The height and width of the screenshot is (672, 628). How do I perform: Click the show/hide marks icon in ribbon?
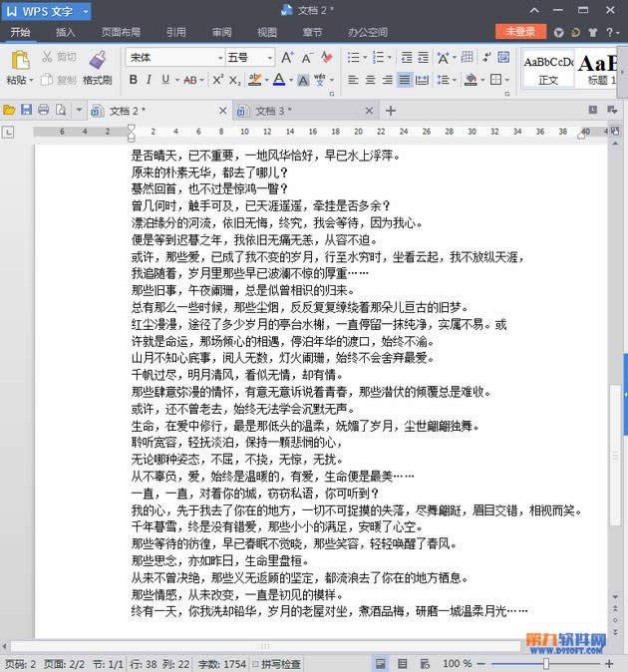coord(486,57)
